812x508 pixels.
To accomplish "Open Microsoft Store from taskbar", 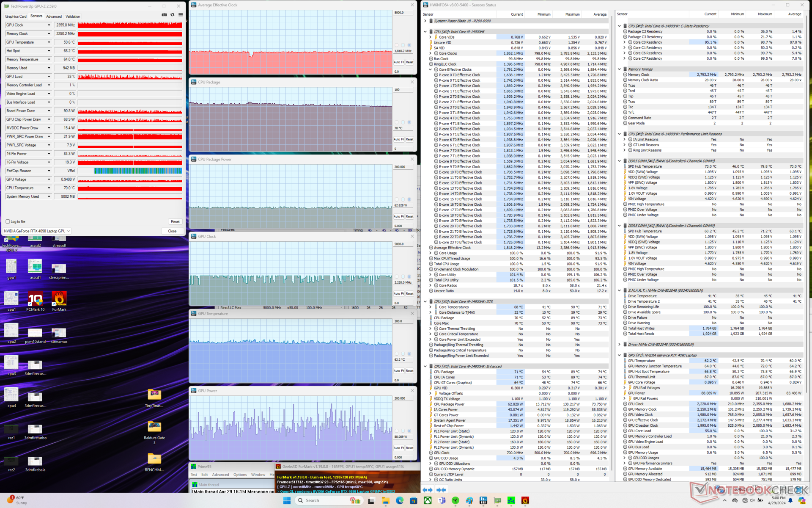I will [x=414, y=500].
